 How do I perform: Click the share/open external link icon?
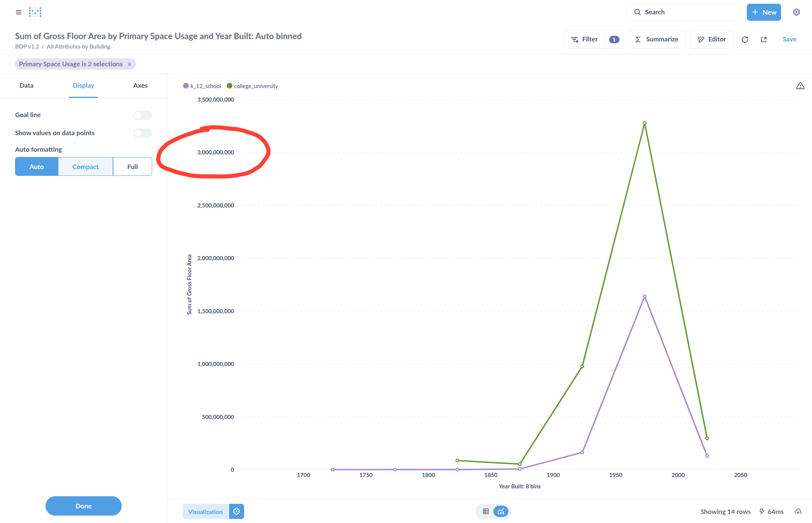tap(764, 40)
